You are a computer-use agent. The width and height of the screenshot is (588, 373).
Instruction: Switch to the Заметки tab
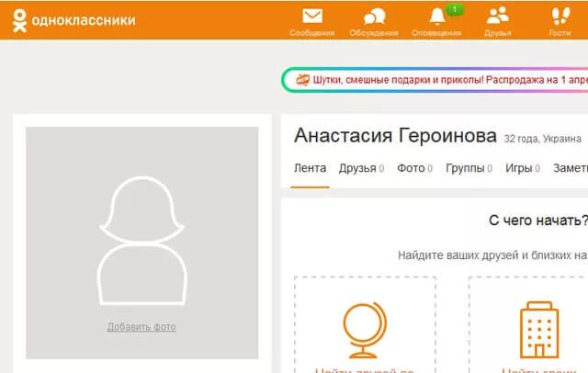point(571,168)
